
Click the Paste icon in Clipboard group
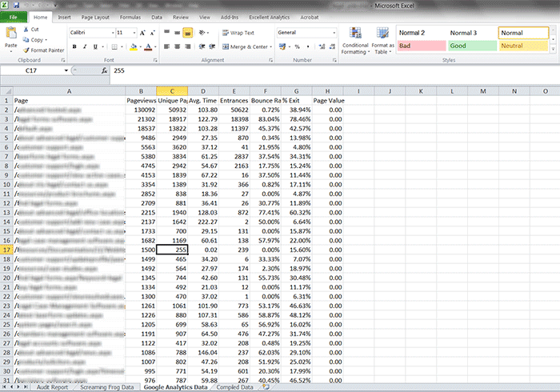(x=11, y=36)
